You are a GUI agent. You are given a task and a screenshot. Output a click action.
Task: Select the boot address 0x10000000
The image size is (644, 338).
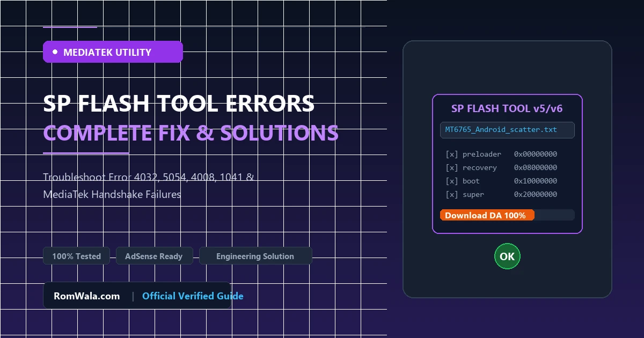click(536, 181)
